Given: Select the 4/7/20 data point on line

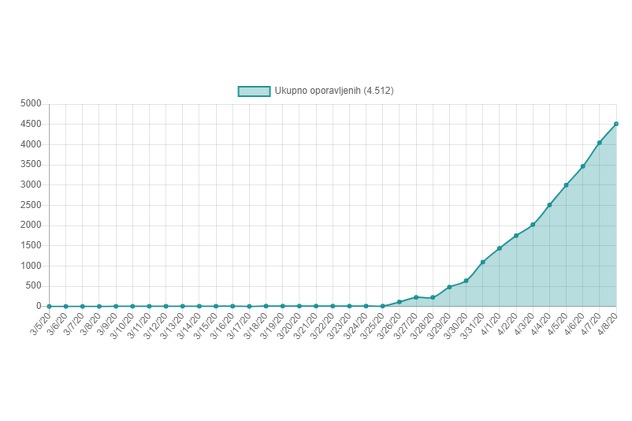Looking at the screenshot, I should pyautogui.click(x=599, y=143).
